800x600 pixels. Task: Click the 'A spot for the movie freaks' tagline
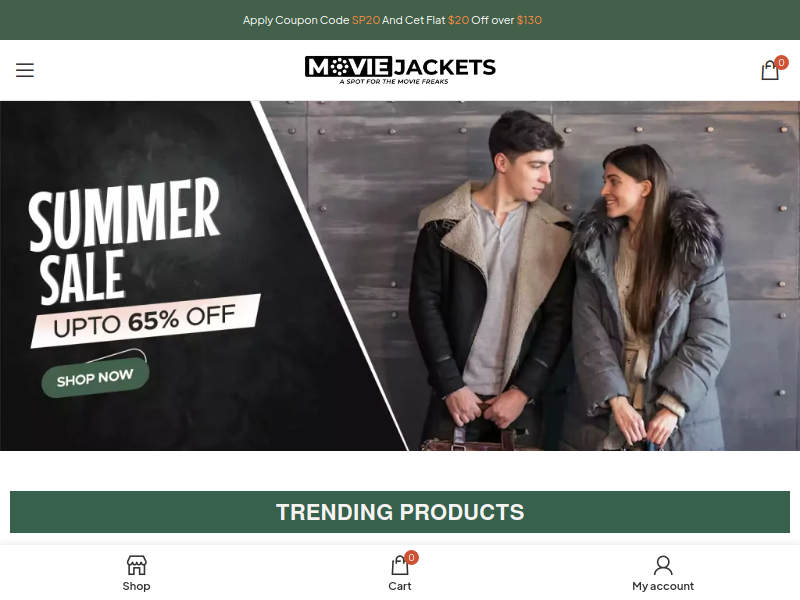394,81
